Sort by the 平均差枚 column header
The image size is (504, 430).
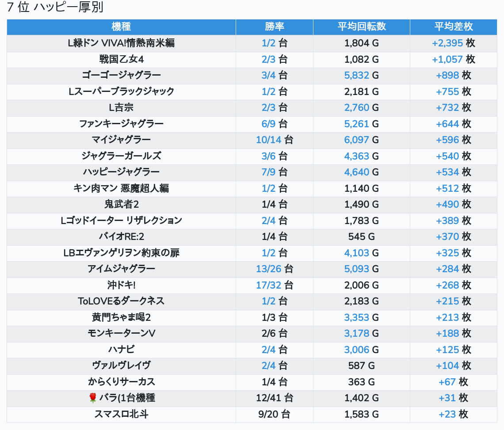454,27
